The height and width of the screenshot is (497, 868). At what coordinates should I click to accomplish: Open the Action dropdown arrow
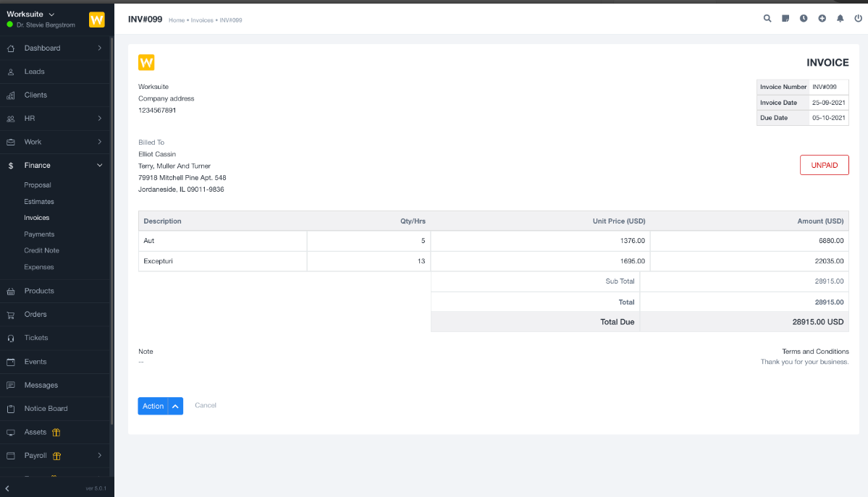175,407
